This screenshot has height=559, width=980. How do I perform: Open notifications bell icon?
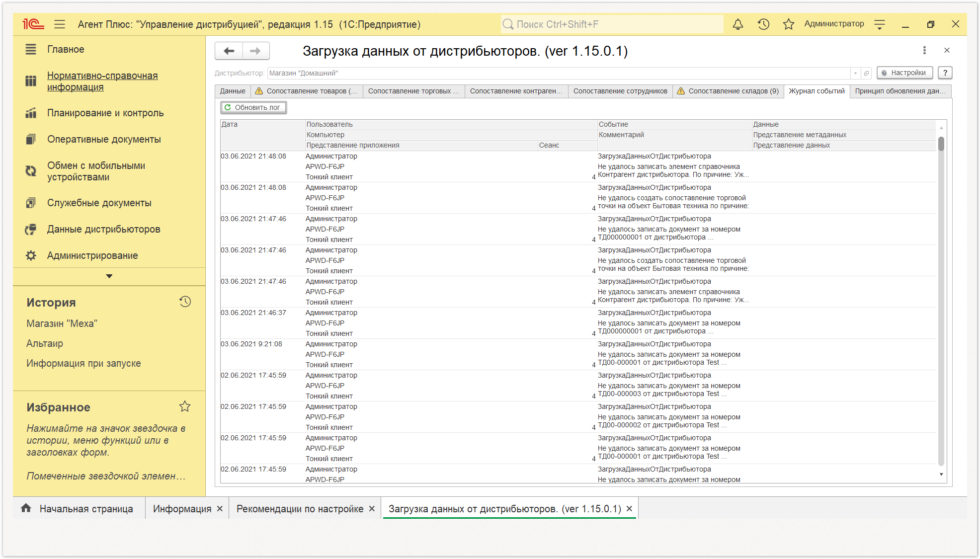pos(738,24)
